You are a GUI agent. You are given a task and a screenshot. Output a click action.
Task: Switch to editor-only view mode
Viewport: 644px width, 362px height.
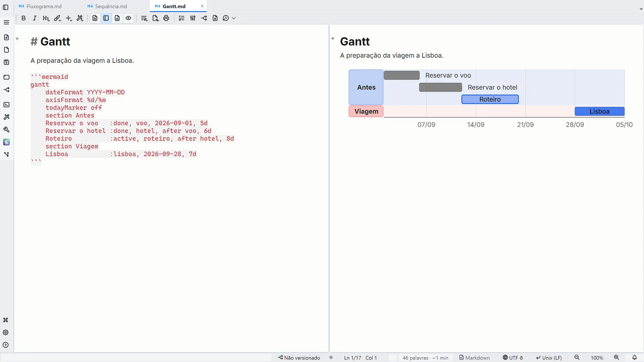click(95, 18)
